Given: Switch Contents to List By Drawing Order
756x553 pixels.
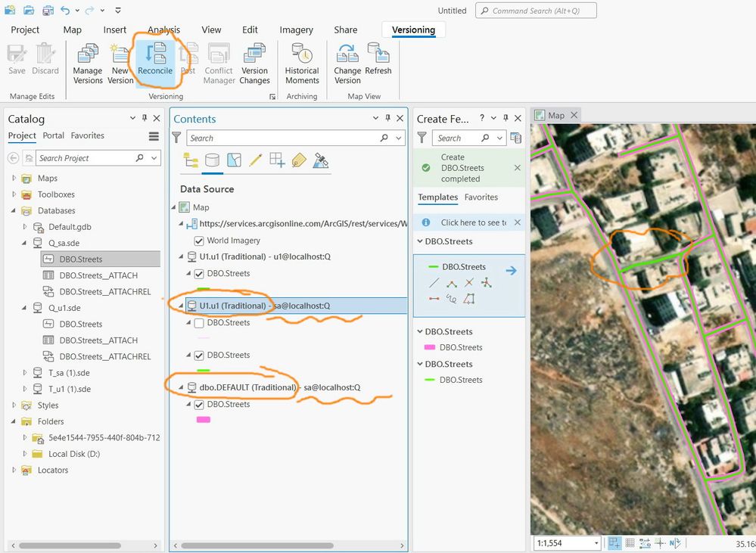Looking at the screenshot, I should tap(191, 160).
